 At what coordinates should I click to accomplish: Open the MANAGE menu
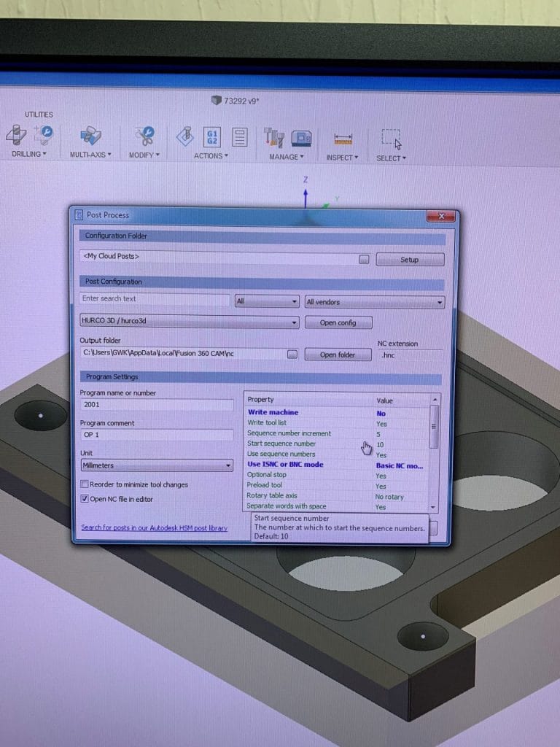[286, 157]
